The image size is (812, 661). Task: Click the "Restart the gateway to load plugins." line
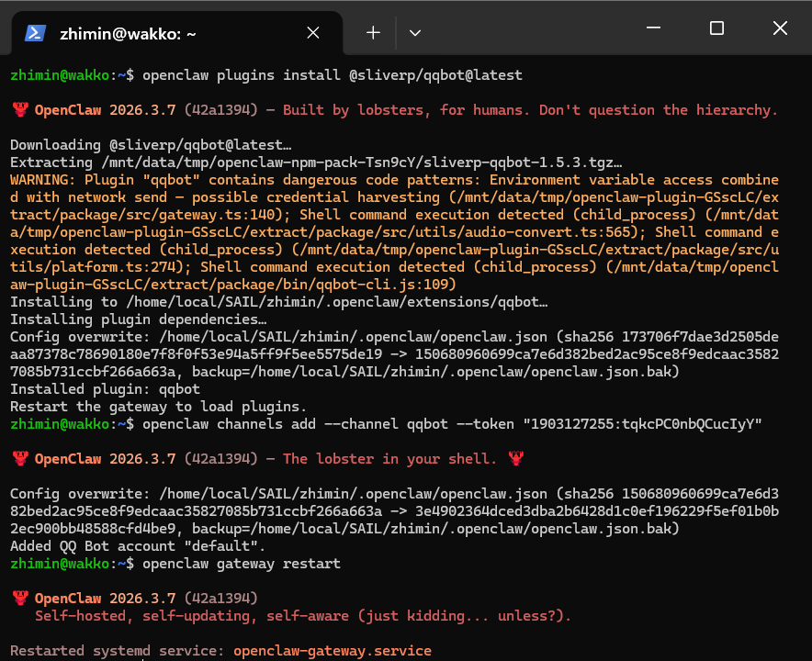[x=158, y=407]
